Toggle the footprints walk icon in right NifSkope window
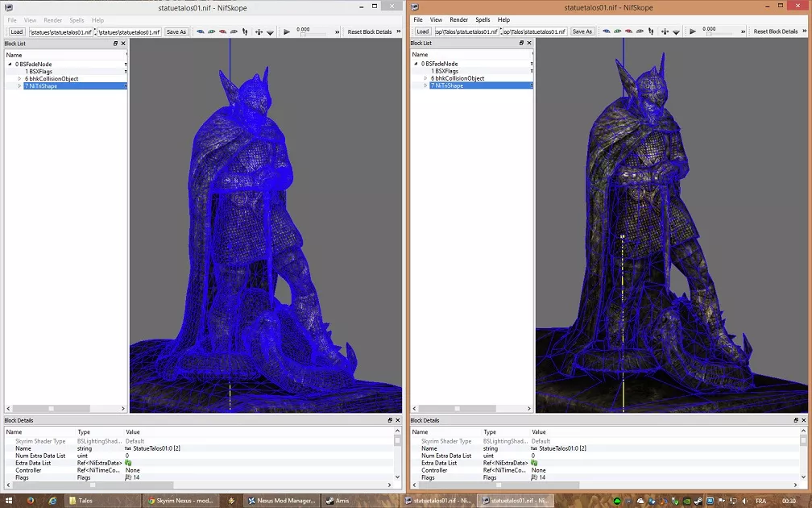 coord(651,31)
